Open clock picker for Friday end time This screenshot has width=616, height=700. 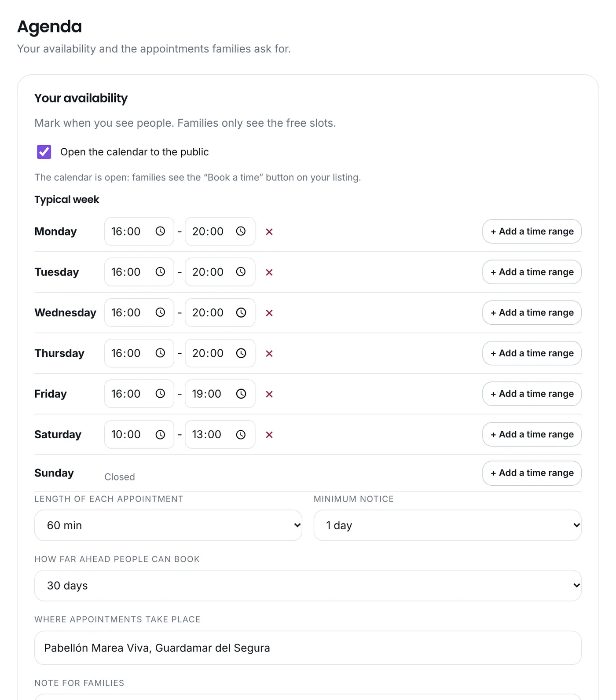pos(241,394)
